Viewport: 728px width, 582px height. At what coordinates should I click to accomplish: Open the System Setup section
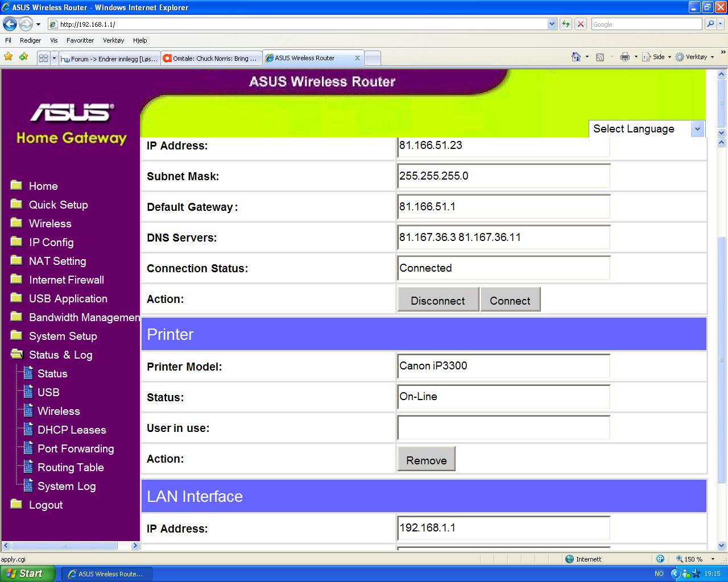pos(63,336)
